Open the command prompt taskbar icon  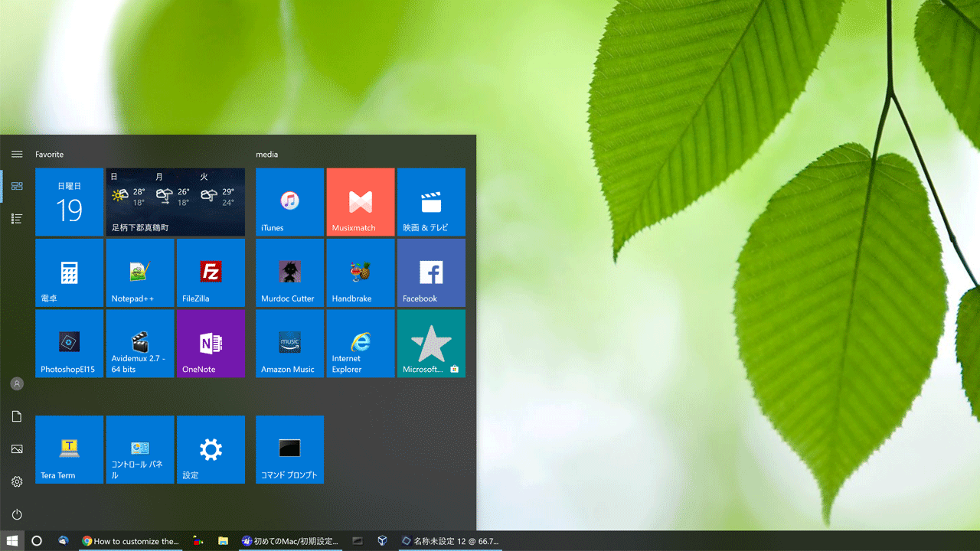(357, 541)
